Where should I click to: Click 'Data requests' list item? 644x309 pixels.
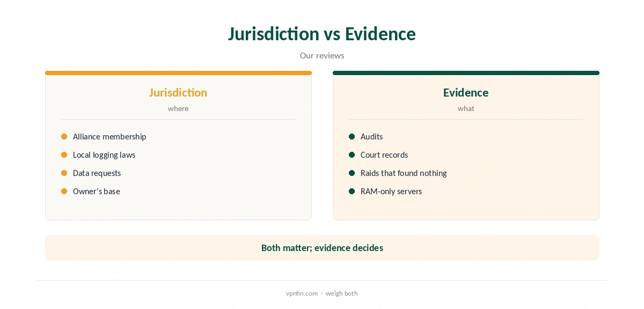97,173
